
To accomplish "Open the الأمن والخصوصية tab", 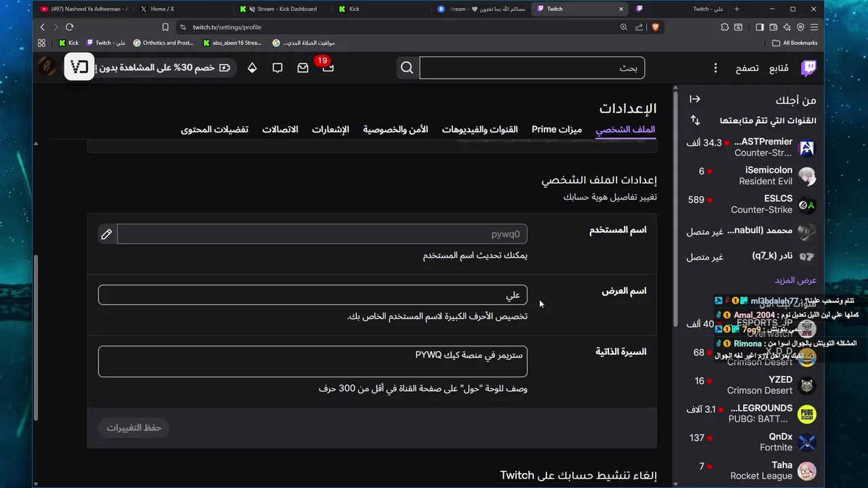I will (395, 129).
